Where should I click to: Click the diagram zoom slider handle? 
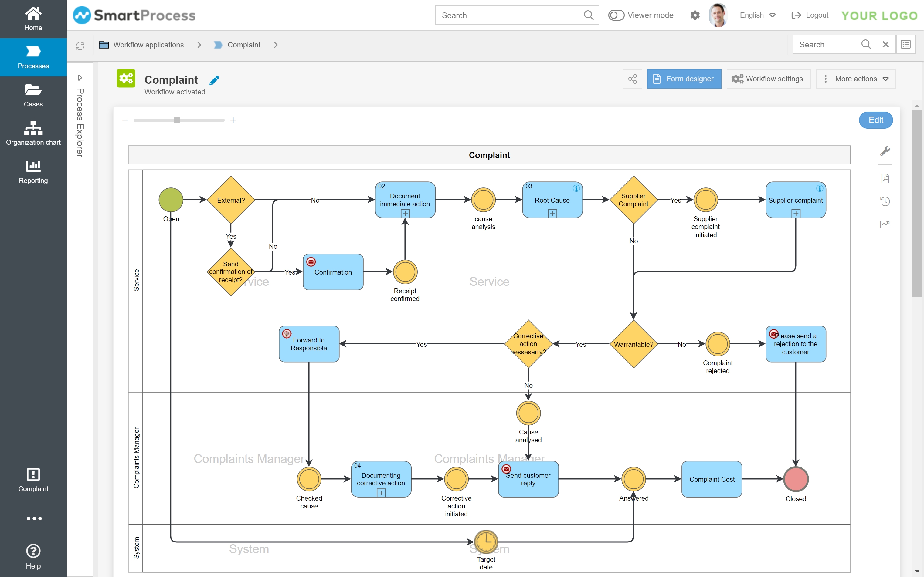[x=177, y=120]
